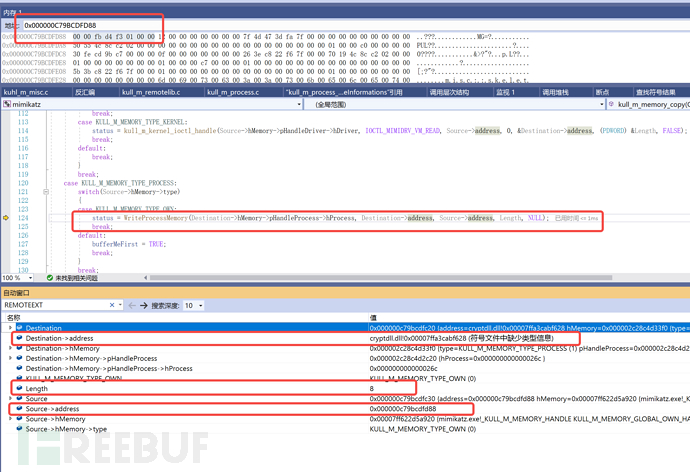Open the 调用堆栈 call stack tab

[x=555, y=92]
